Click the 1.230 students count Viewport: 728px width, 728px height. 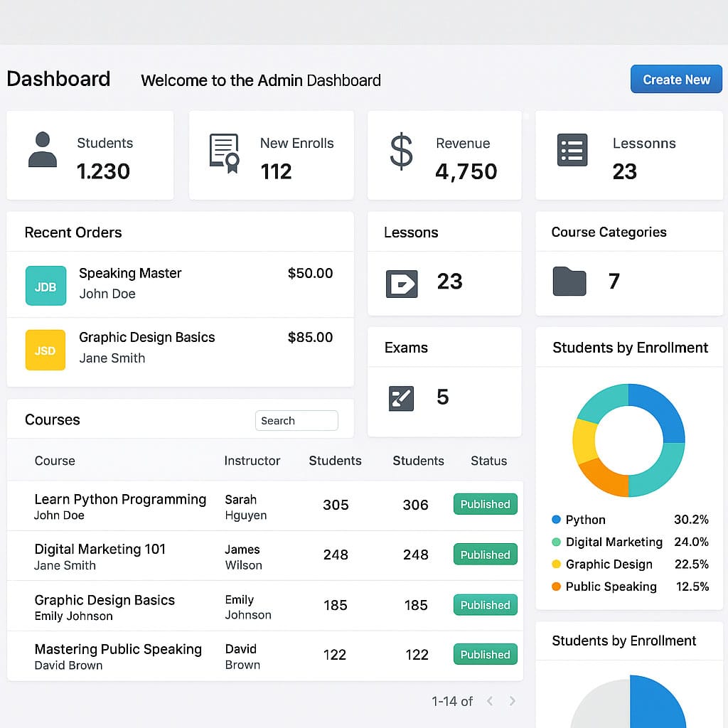[x=103, y=171]
